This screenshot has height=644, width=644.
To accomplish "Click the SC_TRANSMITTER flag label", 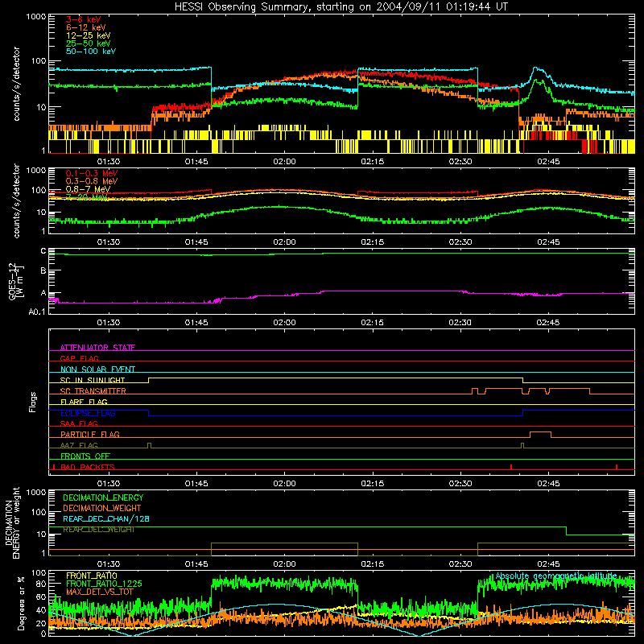I will [x=93, y=391].
